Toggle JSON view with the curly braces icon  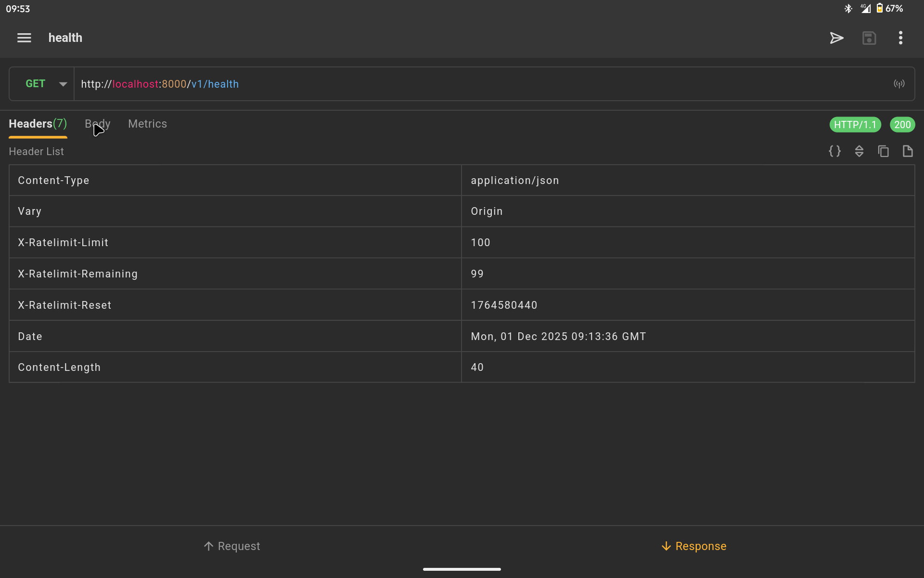point(834,151)
